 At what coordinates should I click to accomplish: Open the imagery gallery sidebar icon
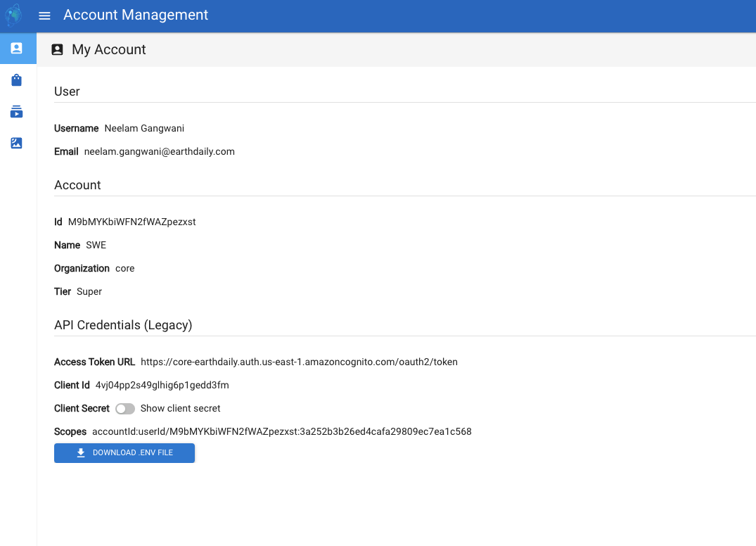pyautogui.click(x=17, y=143)
